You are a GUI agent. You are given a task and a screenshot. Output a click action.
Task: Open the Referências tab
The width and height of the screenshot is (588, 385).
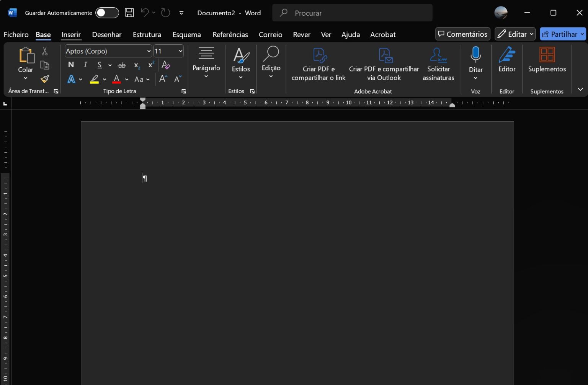[x=230, y=34]
